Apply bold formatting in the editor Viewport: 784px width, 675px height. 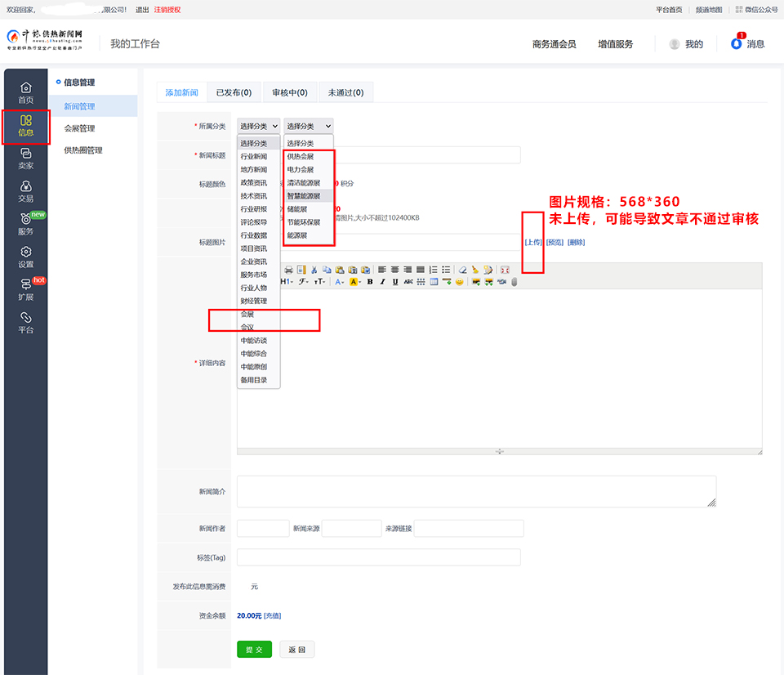(370, 282)
